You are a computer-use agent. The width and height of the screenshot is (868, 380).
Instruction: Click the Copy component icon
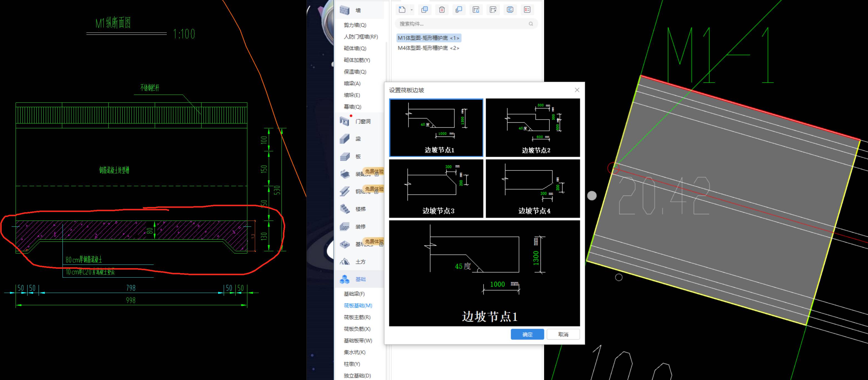(x=425, y=10)
